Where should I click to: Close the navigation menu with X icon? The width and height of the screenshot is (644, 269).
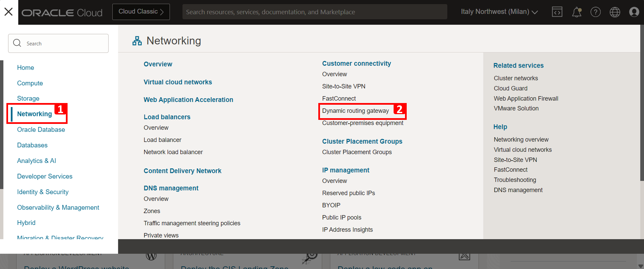click(9, 12)
